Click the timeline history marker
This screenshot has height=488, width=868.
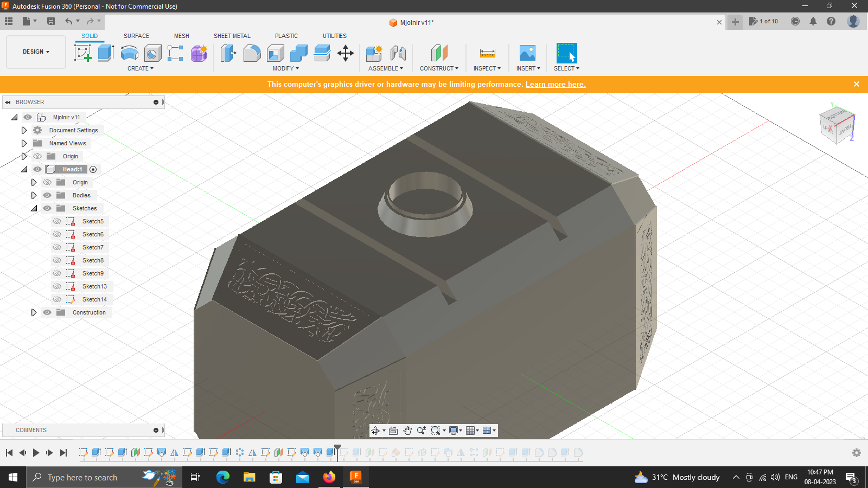[337, 452]
